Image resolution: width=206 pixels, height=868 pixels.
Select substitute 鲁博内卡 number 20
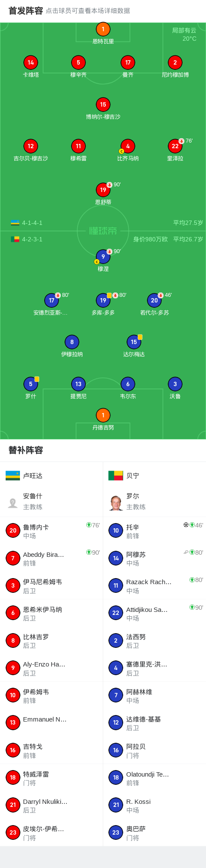pyautogui.click(x=51, y=530)
